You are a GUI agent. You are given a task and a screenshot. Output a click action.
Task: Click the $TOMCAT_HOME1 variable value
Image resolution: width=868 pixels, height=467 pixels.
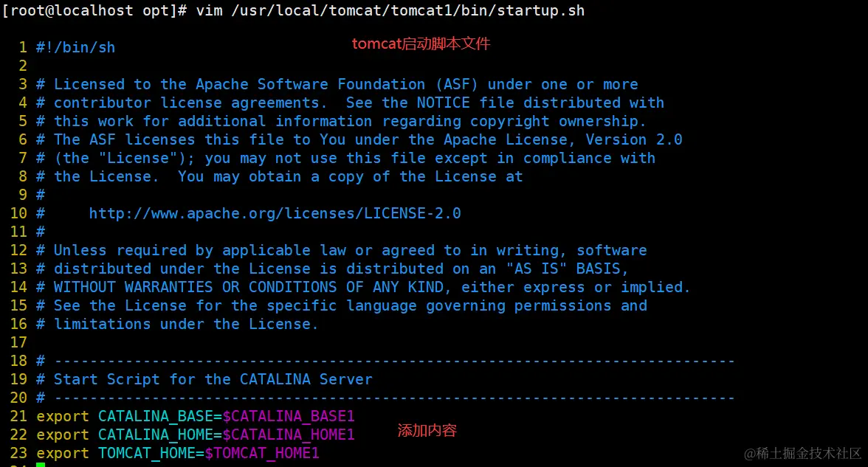262,453
